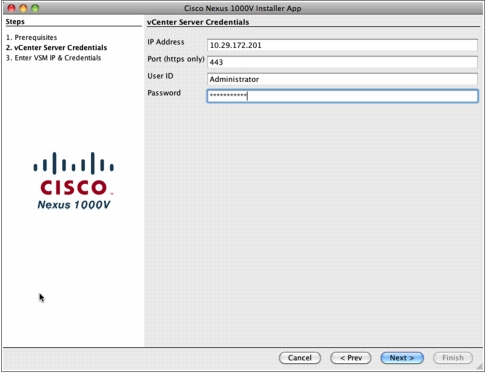Go back with the < Prev button
Image resolution: width=488 pixels, height=375 pixels.
351,358
